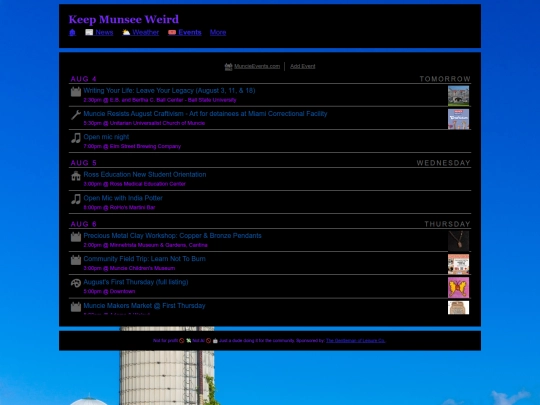540x405 pixels.
Task: View thumbnail for Community Field Trip event
Action: click(x=458, y=264)
